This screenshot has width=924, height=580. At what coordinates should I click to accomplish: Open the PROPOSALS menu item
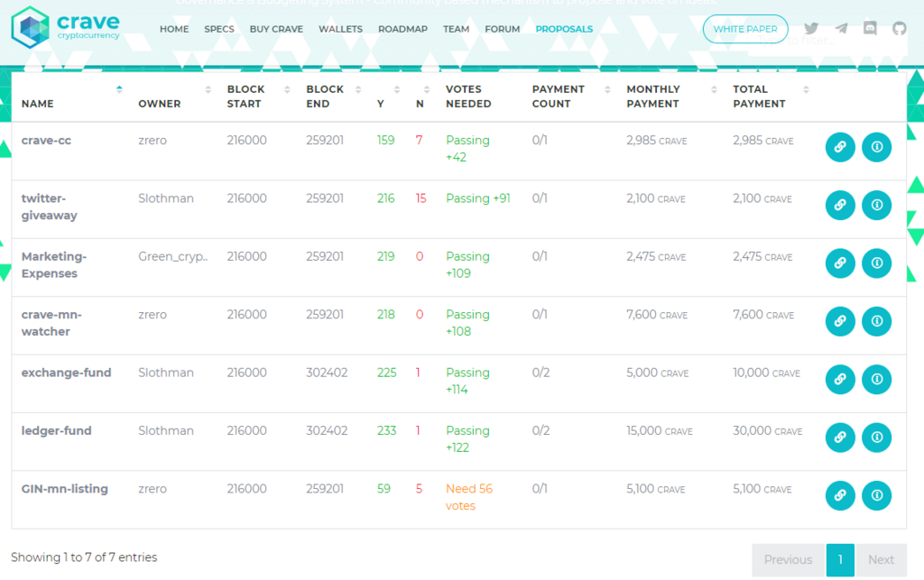[x=564, y=29]
